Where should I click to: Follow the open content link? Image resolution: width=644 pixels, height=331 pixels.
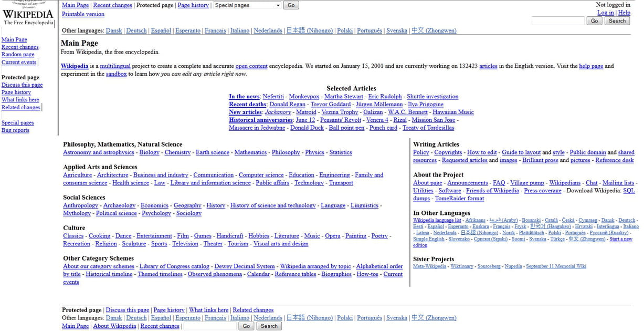click(251, 66)
